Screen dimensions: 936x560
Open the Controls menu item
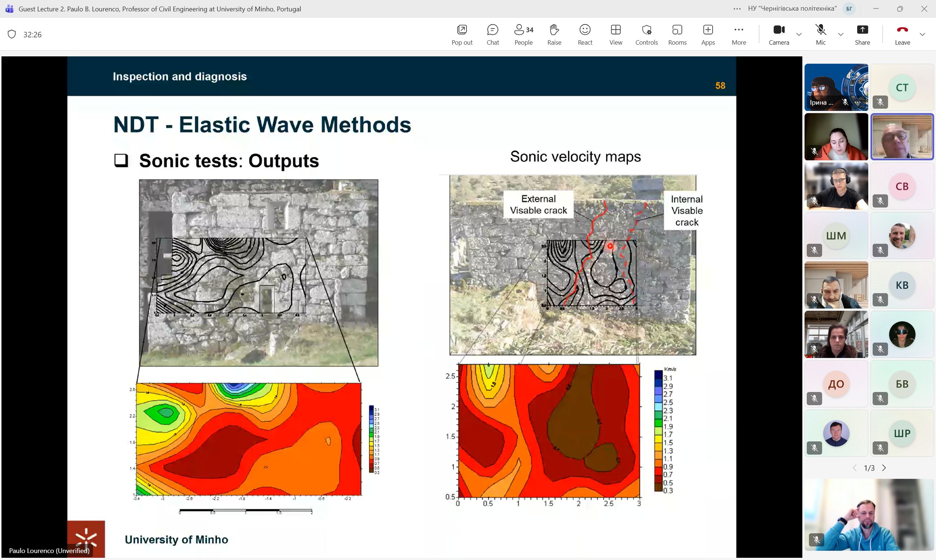pyautogui.click(x=646, y=34)
